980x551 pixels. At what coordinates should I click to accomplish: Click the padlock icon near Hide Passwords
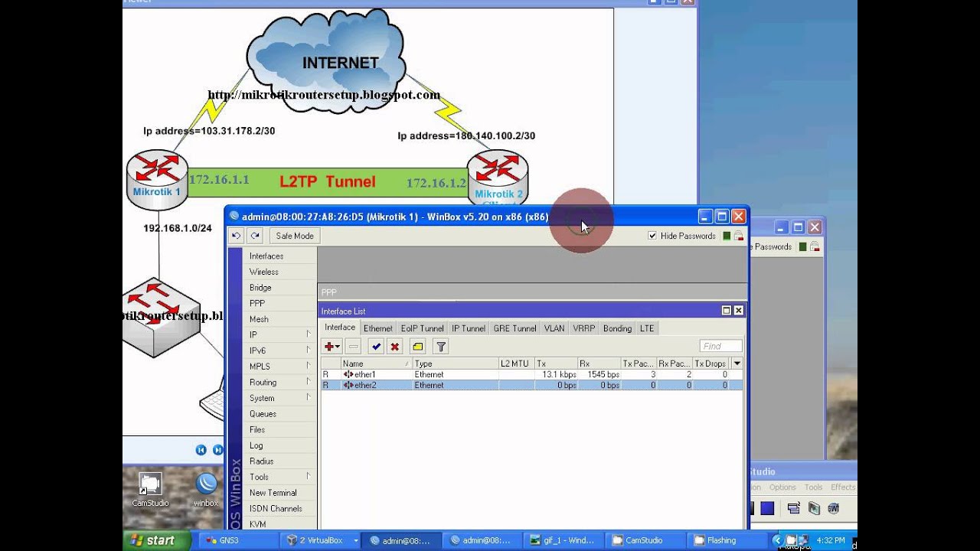[738, 236]
